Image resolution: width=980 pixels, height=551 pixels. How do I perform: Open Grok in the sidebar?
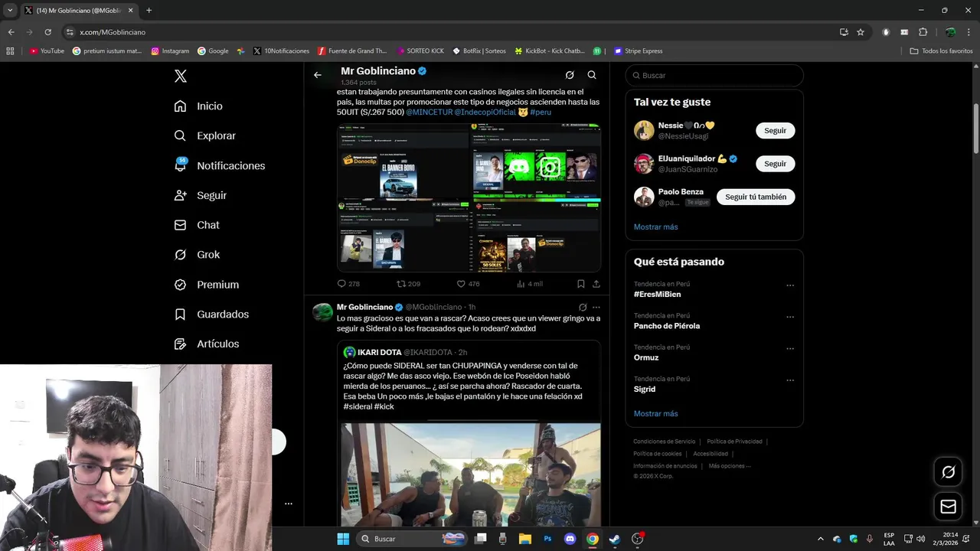(197, 255)
